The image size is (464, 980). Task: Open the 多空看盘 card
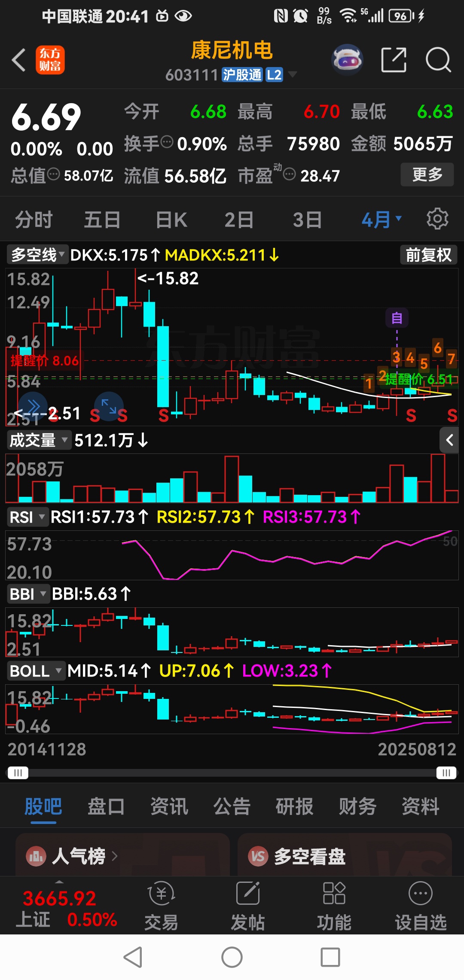click(345, 854)
